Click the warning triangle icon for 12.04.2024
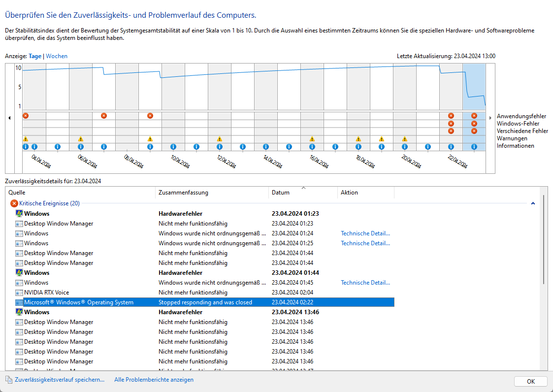 219,139
